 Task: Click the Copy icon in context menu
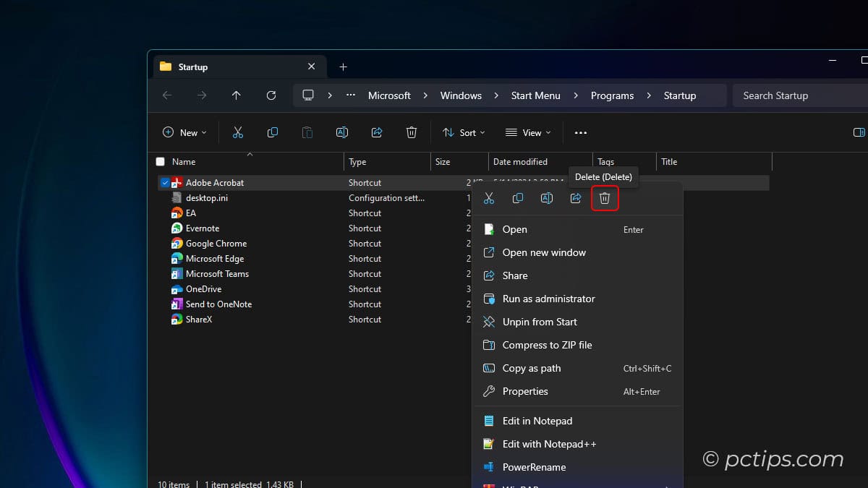pos(518,198)
